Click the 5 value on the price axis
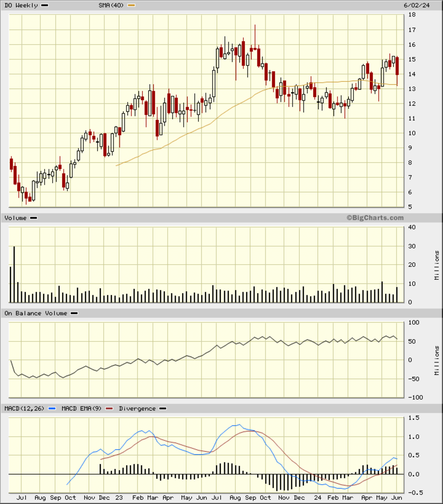This screenshot has width=443, height=504. coord(410,207)
